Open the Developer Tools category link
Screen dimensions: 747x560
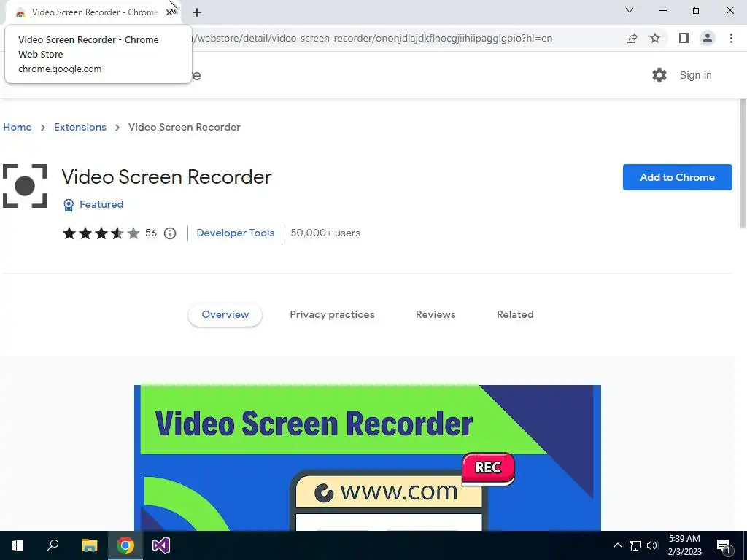(236, 233)
